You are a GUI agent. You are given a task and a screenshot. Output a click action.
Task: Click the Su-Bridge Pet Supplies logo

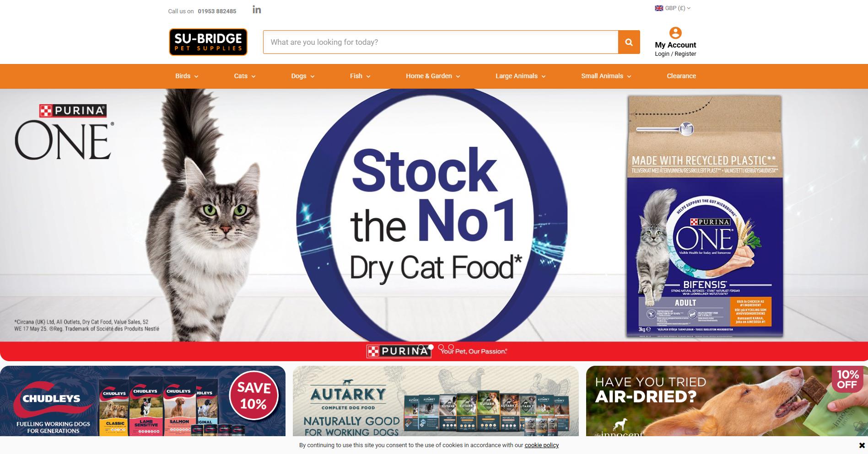(x=208, y=42)
